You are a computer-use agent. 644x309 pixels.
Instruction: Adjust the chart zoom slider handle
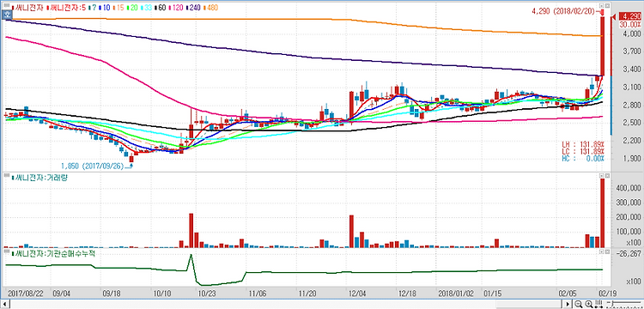coord(612,303)
